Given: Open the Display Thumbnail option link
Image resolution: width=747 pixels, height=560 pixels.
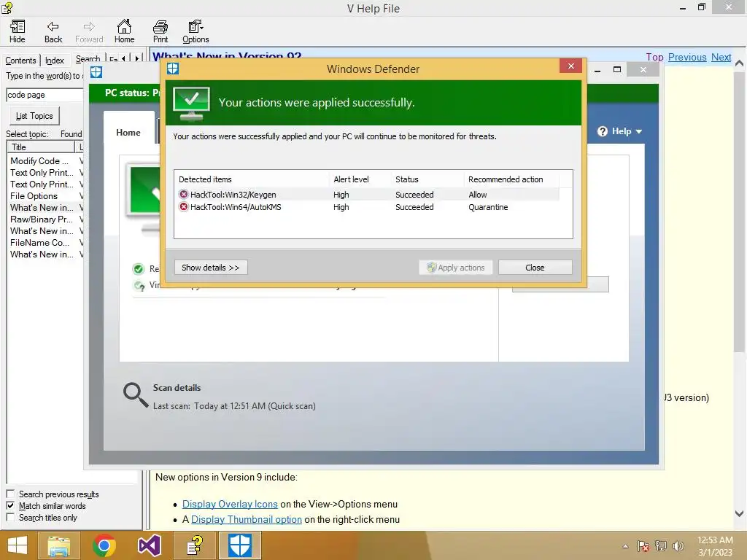Looking at the screenshot, I should coord(247,519).
